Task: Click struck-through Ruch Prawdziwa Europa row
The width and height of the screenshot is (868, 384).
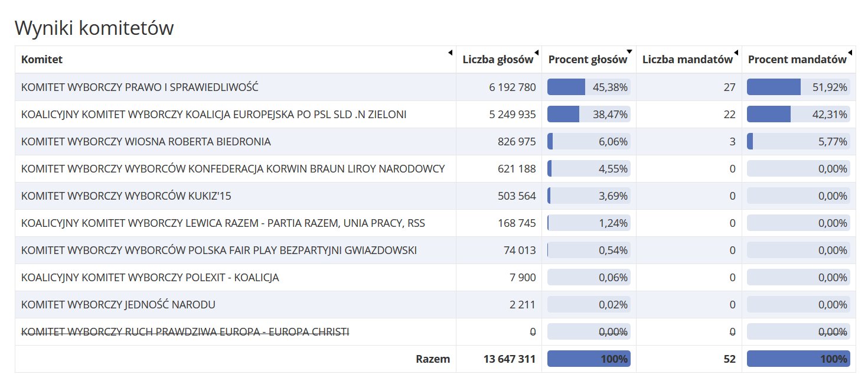Action: [x=435, y=331]
